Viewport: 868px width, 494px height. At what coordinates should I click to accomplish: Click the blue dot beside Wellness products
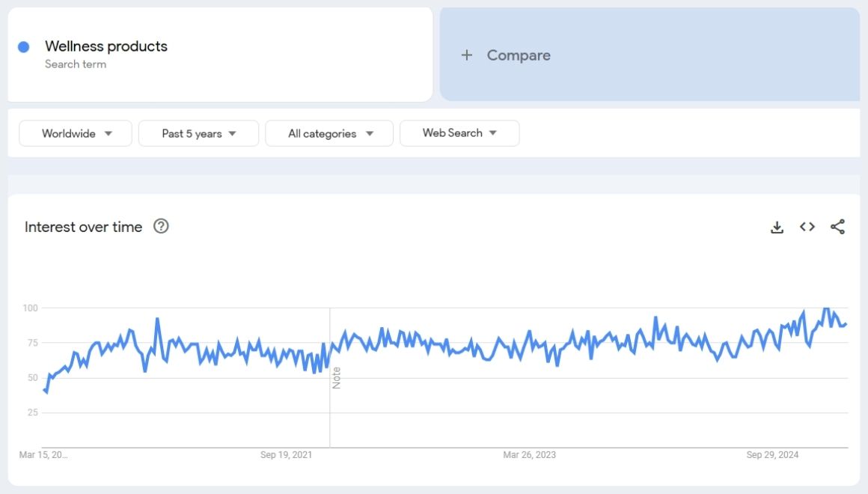click(x=23, y=47)
